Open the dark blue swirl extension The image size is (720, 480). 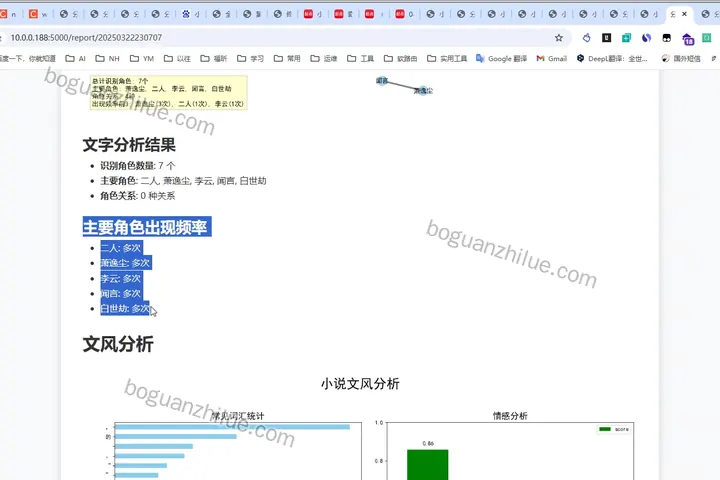click(x=647, y=38)
